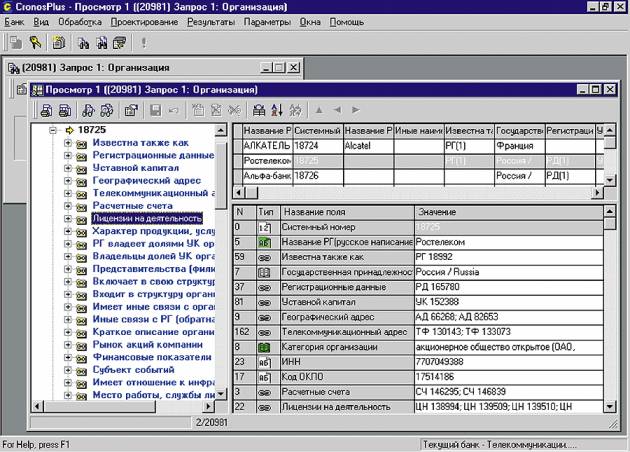Click the first binoculars icon in main toolbar
This screenshot has width=630, height=452.
[84, 43]
